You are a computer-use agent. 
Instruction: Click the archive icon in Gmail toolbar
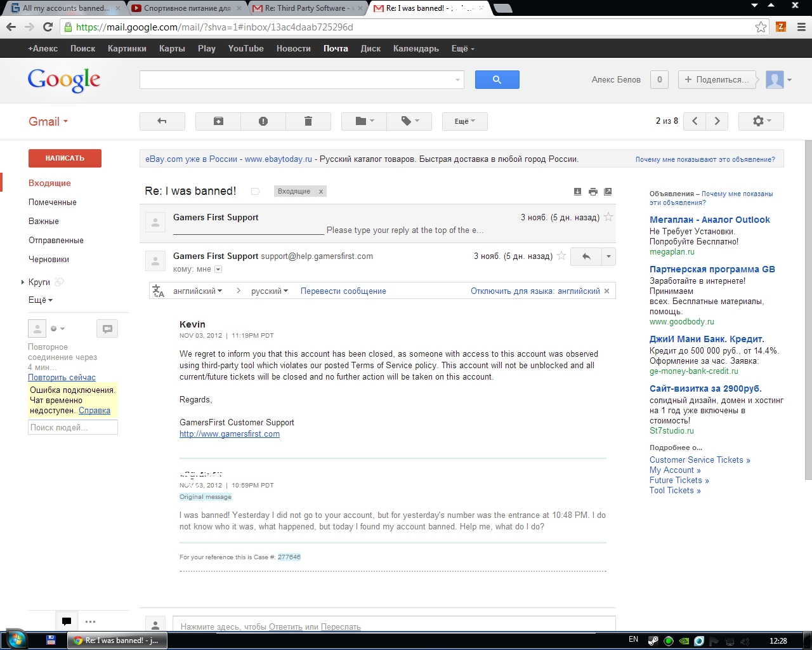[218, 121]
